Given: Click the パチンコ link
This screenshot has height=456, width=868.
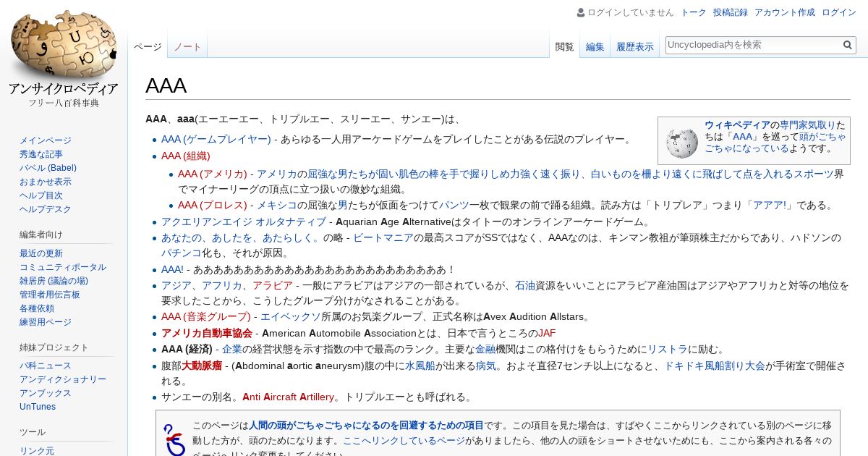Looking at the screenshot, I should click(182, 253).
